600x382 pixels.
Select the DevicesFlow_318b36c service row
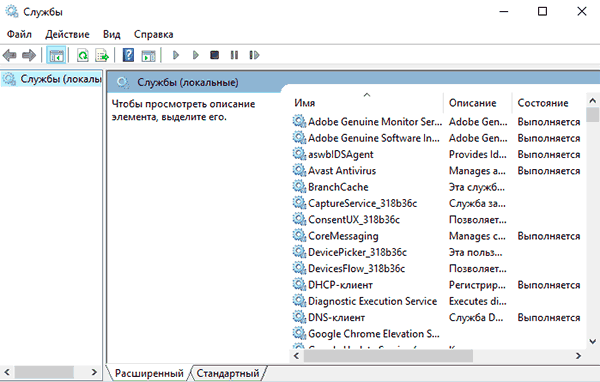[x=438, y=269]
